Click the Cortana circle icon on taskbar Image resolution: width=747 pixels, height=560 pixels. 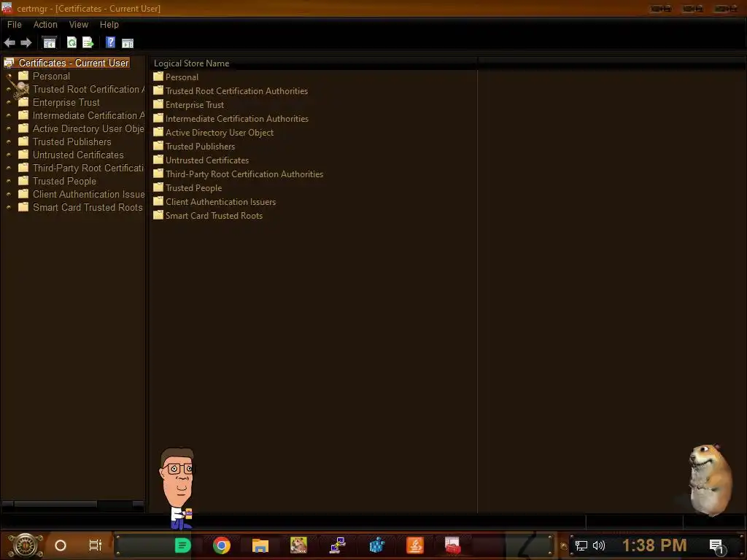click(x=61, y=545)
